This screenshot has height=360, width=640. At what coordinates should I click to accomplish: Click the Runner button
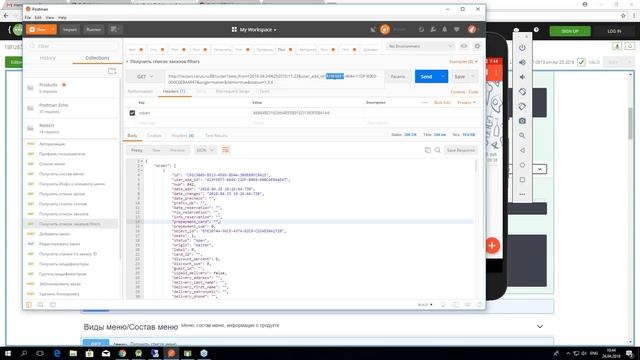(x=93, y=29)
